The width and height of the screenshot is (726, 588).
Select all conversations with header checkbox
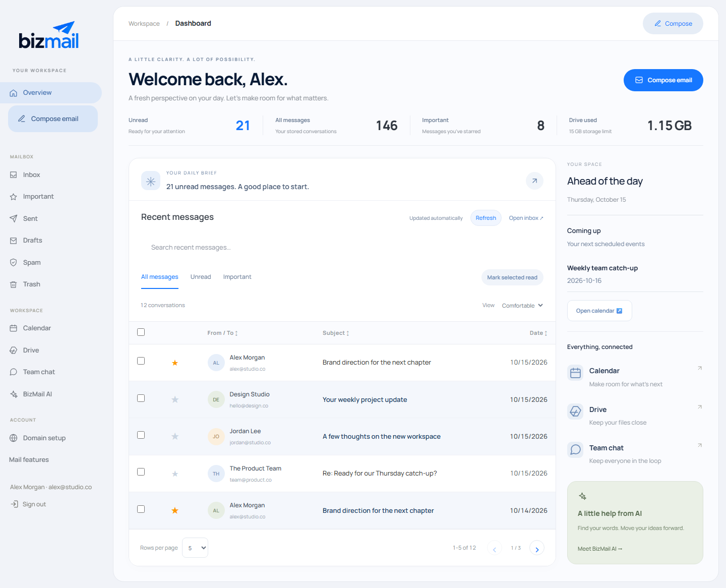coord(141,332)
